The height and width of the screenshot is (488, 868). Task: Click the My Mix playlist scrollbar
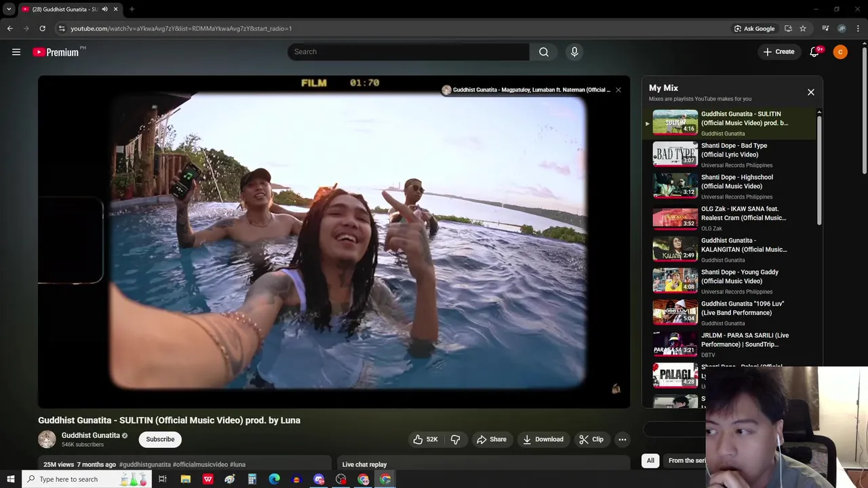pyautogui.click(x=819, y=169)
